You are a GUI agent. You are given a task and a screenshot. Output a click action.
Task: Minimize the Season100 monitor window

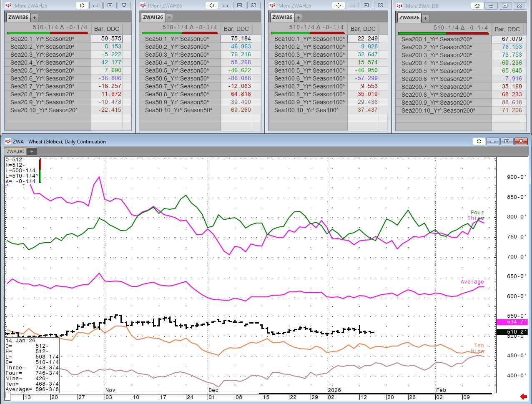point(352,5)
